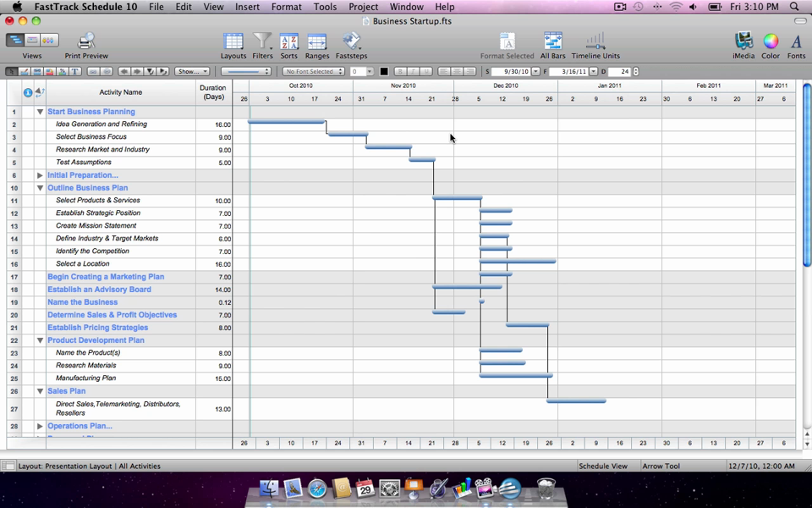Select the Name the Business activity

click(x=82, y=302)
